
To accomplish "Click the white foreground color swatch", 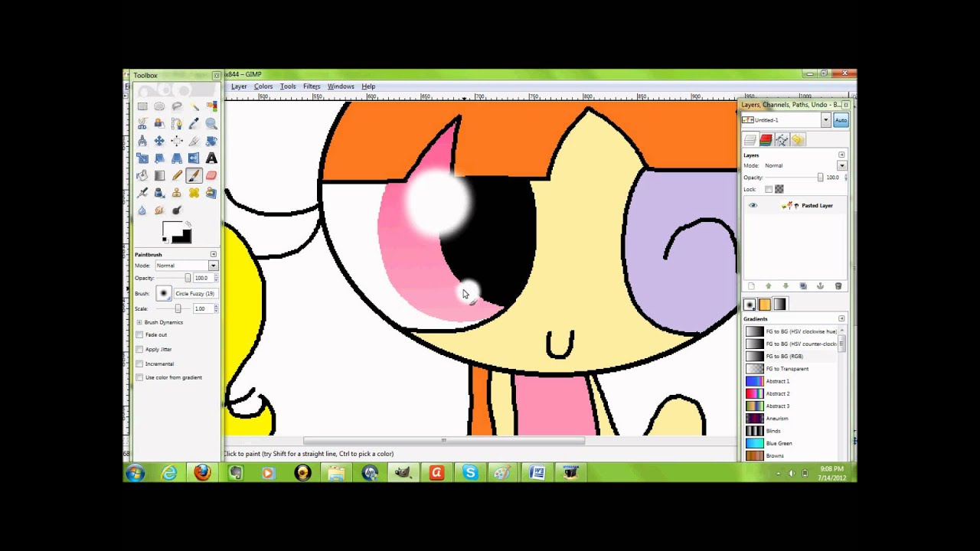I will pos(171,228).
